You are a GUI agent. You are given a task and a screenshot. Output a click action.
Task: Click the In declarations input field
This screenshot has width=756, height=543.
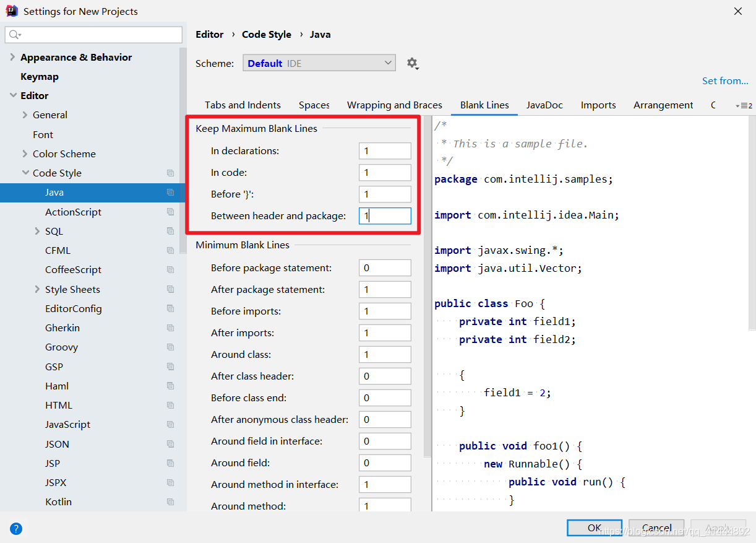385,151
